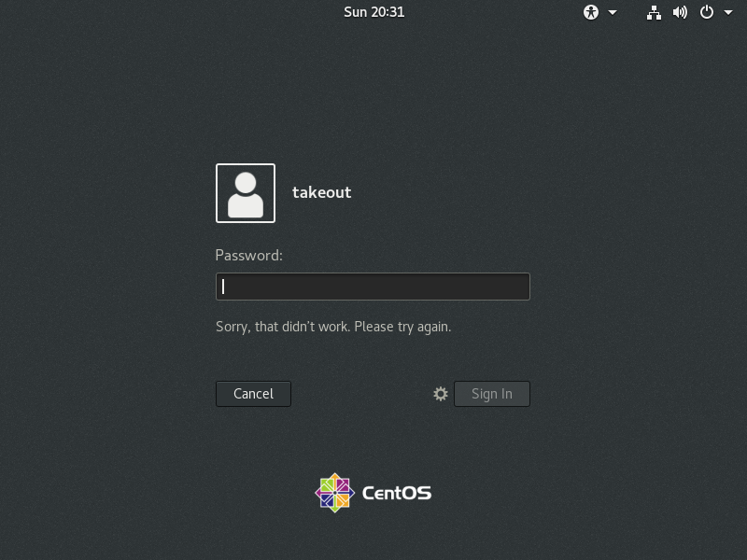Click the wired network status icon

click(x=654, y=12)
